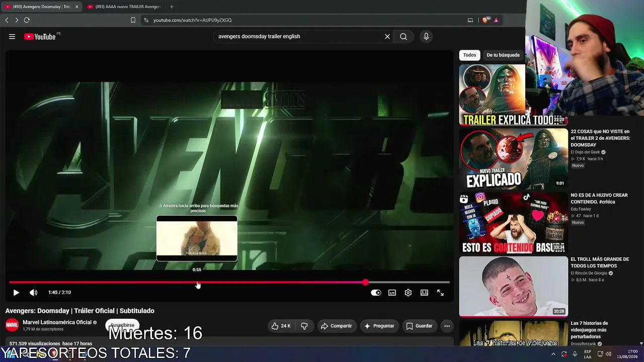
Task: Click the address bar URL
Action: pos(193,20)
